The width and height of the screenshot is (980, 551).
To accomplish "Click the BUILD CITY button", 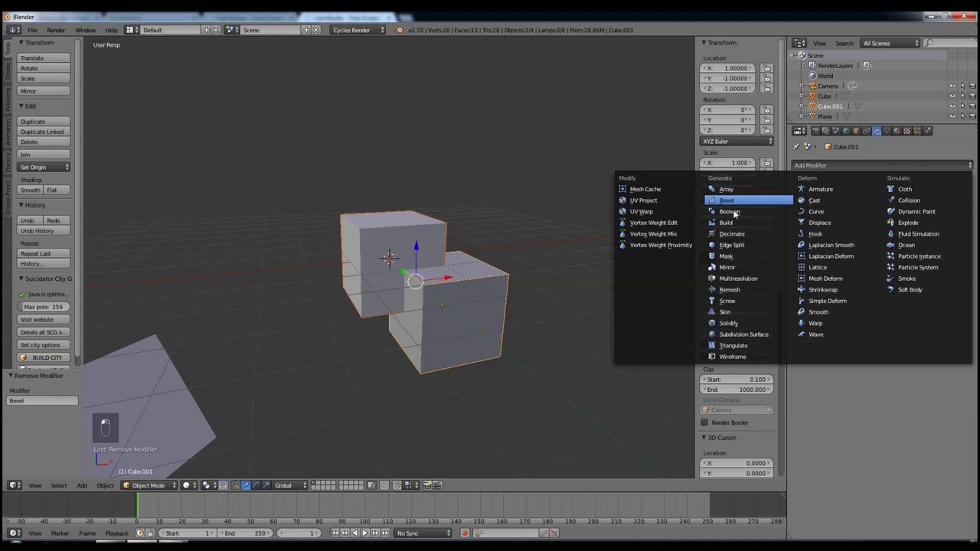I will coord(44,357).
